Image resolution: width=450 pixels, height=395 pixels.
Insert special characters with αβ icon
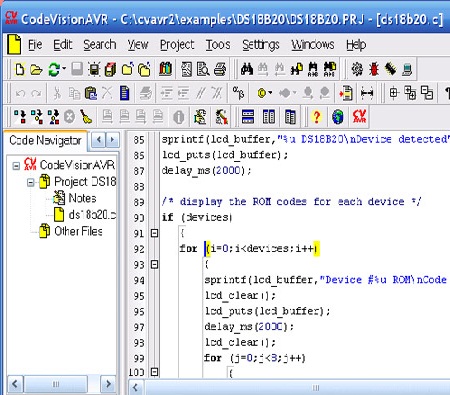(x=238, y=93)
